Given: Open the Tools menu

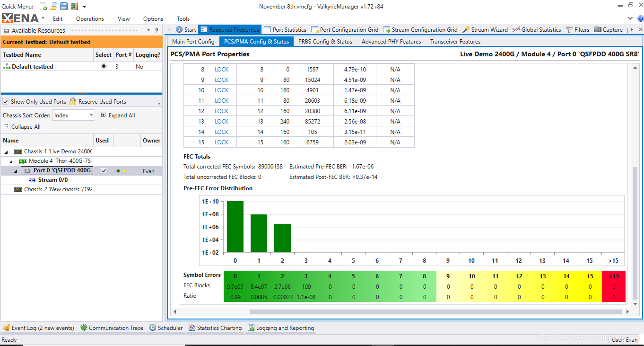Looking at the screenshot, I should (183, 19).
